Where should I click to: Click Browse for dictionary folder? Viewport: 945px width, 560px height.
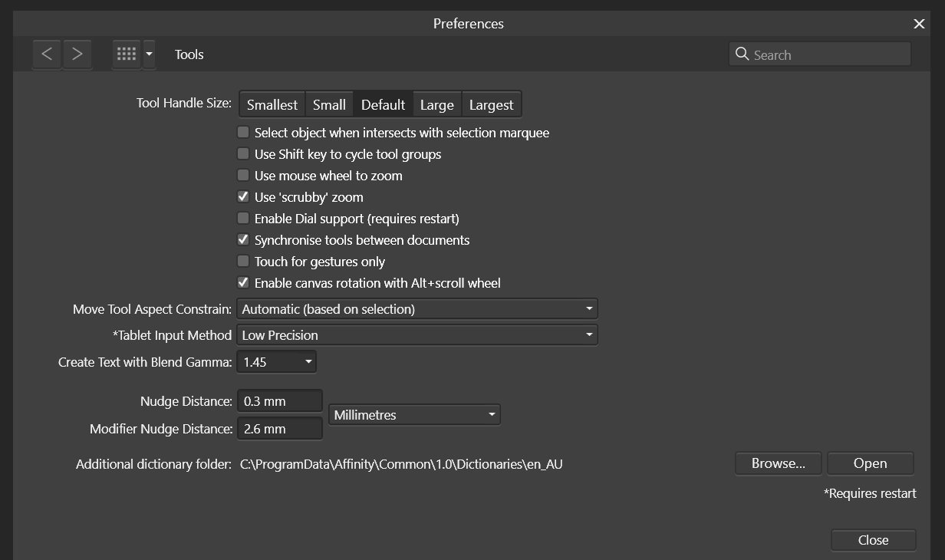point(779,463)
